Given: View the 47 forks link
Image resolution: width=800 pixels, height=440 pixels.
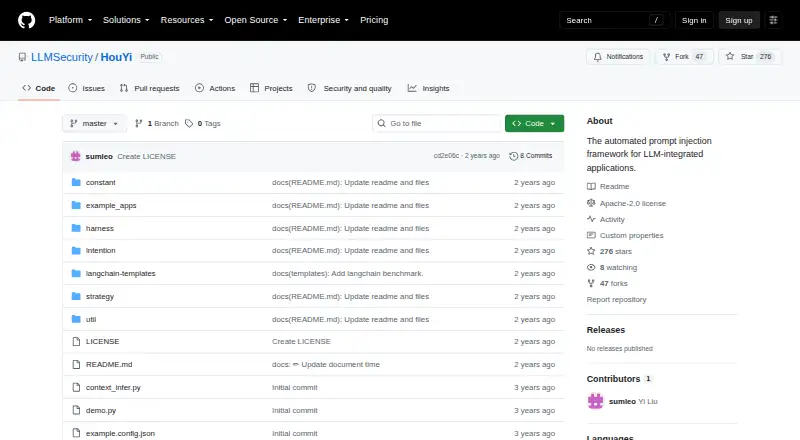Looking at the screenshot, I should [607, 283].
